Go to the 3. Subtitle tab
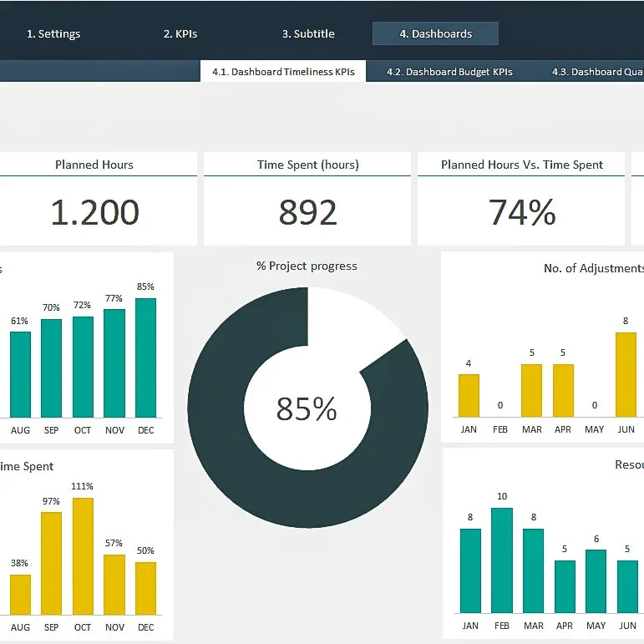 (x=308, y=34)
